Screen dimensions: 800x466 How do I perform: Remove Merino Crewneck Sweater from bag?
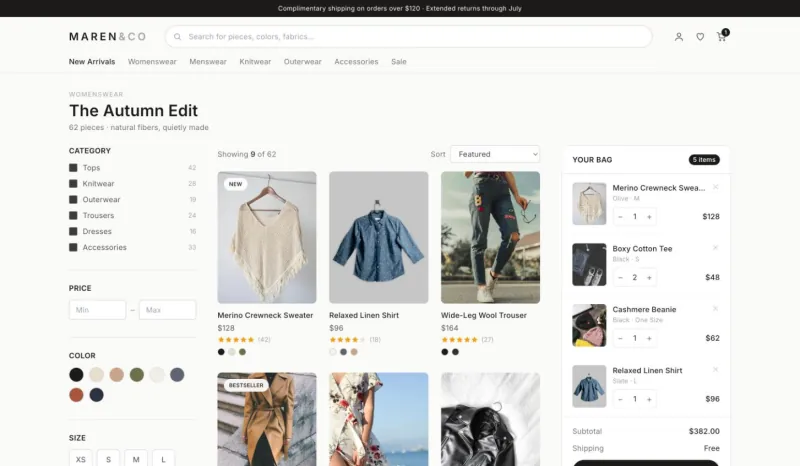pyautogui.click(x=715, y=187)
